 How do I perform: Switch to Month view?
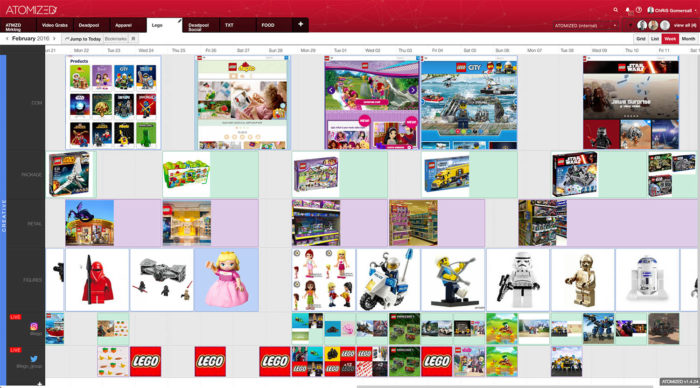[688, 39]
